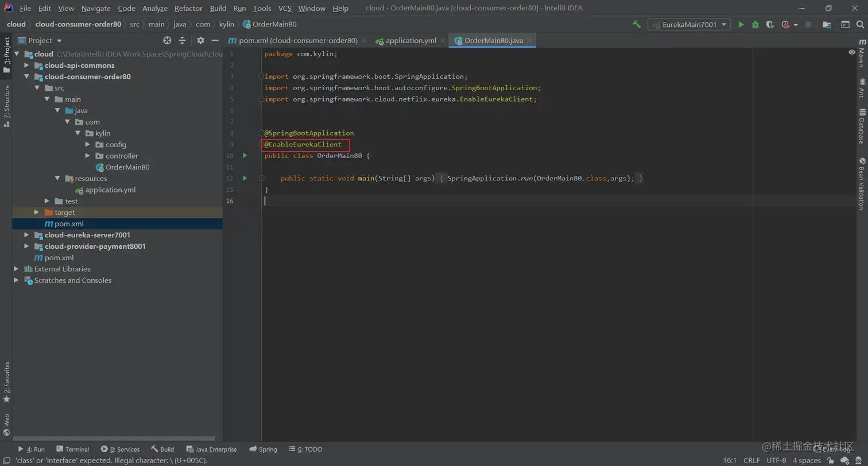The height and width of the screenshot is (466, 868).
Task: Open the Java Enterprise tool window
Action: point(211,449)
